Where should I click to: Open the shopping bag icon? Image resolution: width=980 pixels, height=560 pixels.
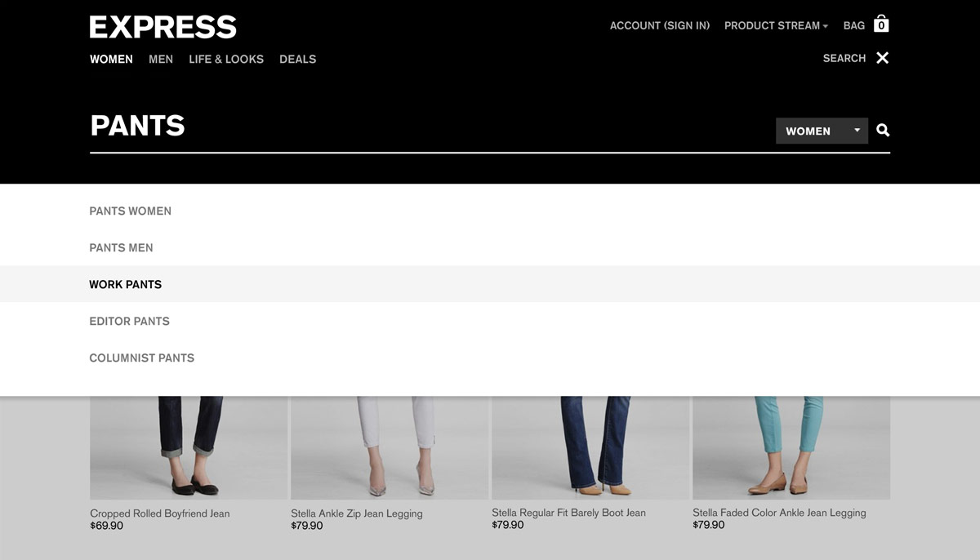coord(880,24)
